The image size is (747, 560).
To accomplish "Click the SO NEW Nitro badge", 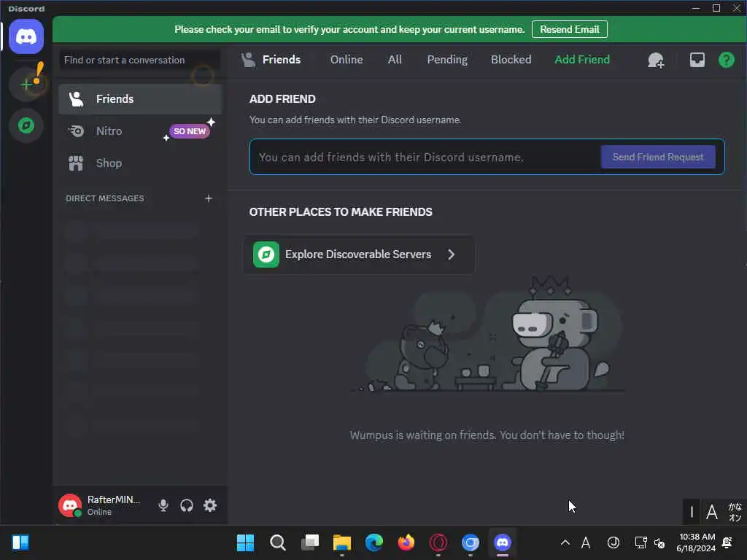I will [190, 131].
